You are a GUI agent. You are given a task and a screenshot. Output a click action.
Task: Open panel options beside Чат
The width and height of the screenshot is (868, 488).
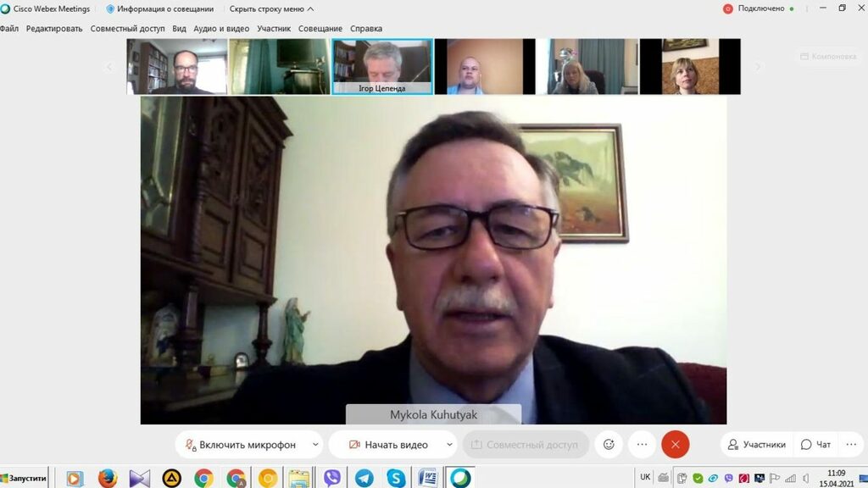click(851, 445)
